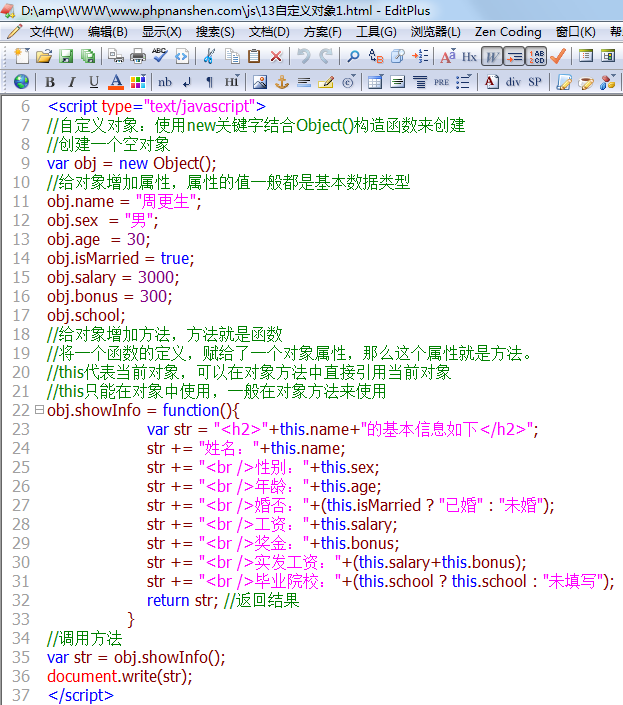Cut selection with scissors icon
The height and width of the screenshot is (705, 623).
[x=209, y=56]
